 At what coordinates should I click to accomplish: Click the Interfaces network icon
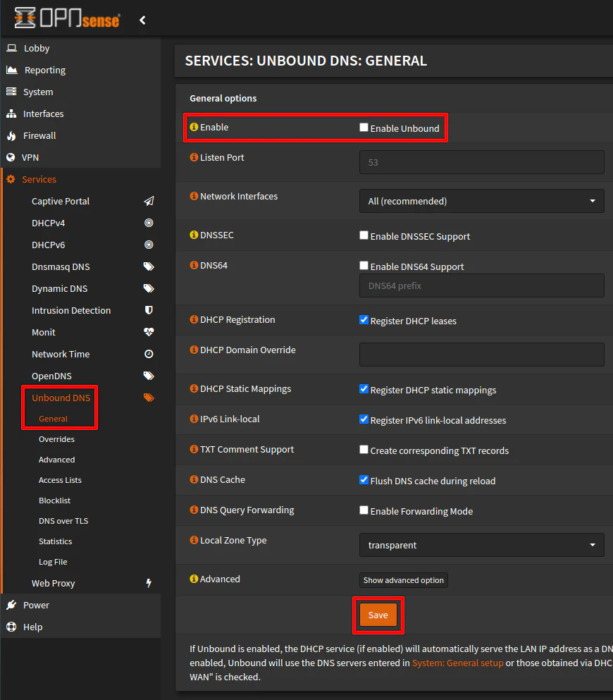11,113
